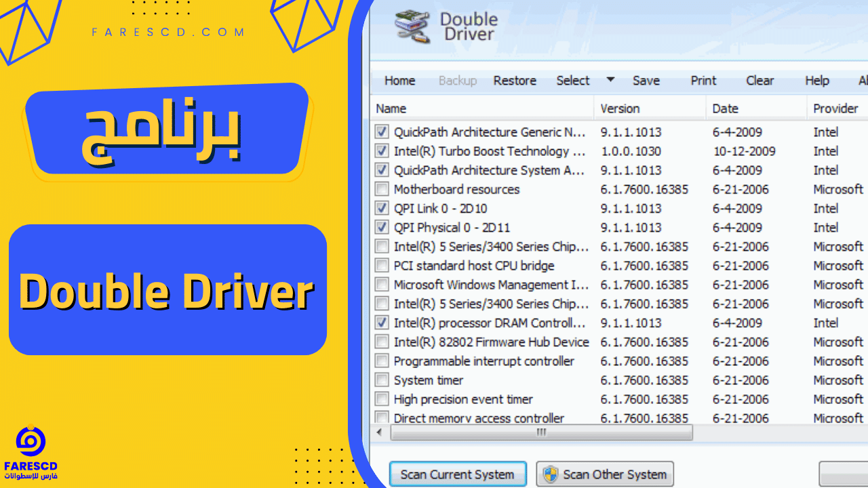Select the QPI Physical 0 - 2D11 row name
The image size is (868, 488).
coord(452,227)
